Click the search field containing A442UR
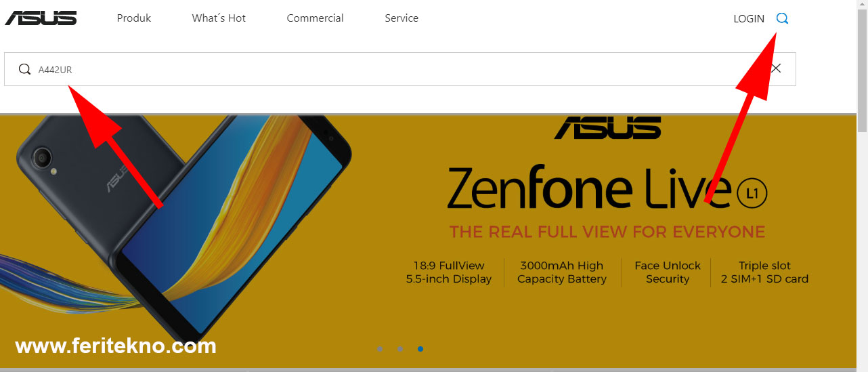The width and height of the screenshot is (868, 372). (399, 69)
